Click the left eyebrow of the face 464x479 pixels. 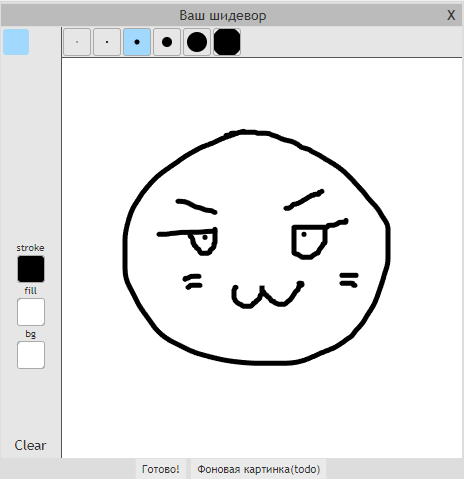197,206
